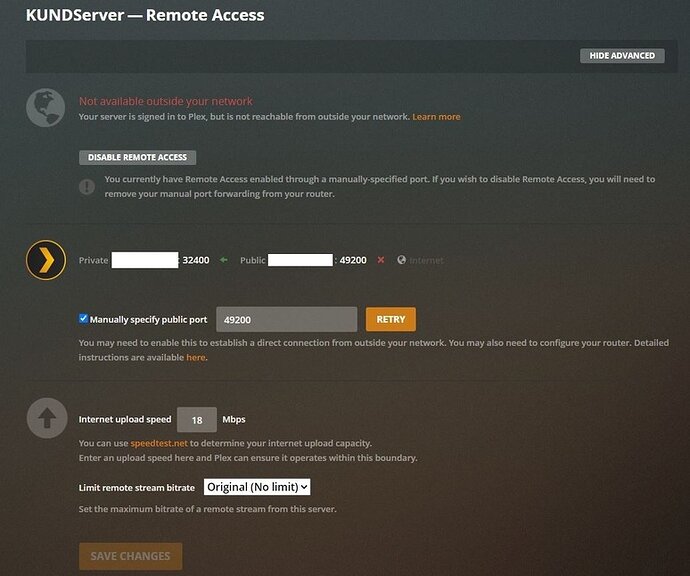Toggle Manually specify public port checkbox
This screenshot has width=690, height=576.
click(x=83, y=319)
